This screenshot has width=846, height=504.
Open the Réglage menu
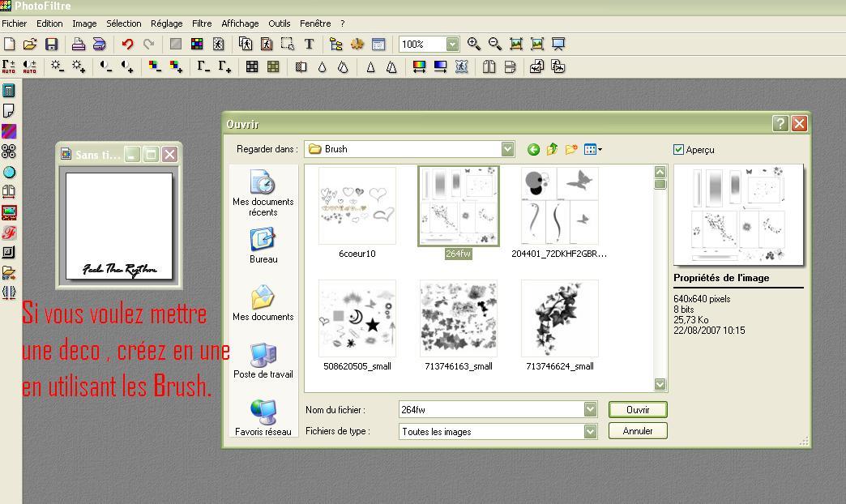(x=167, y=23)
